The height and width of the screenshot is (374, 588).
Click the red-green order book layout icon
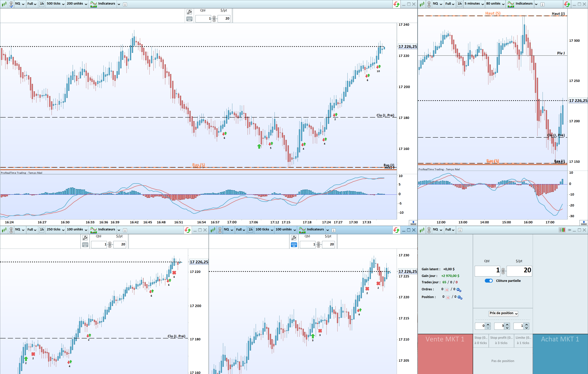[x=562, y=230]
